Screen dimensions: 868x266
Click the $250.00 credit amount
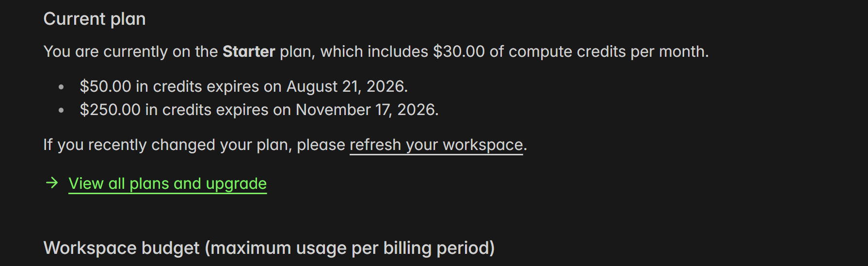click(110, 110)
